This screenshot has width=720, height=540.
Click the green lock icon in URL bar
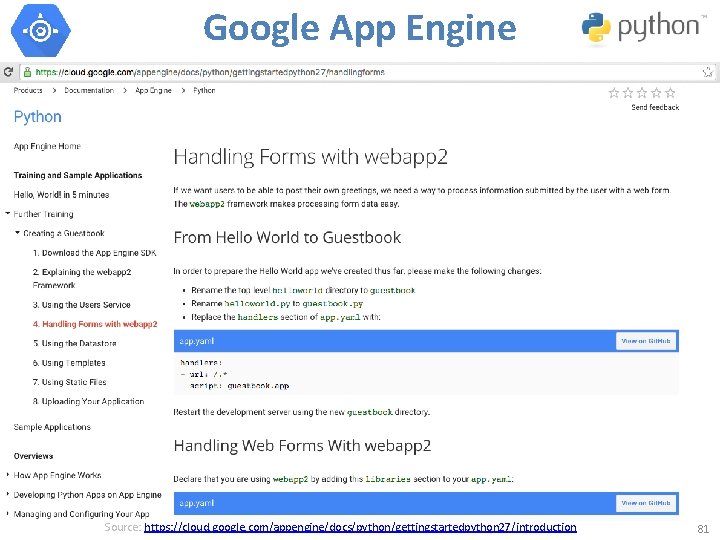[x=27, y=72]
